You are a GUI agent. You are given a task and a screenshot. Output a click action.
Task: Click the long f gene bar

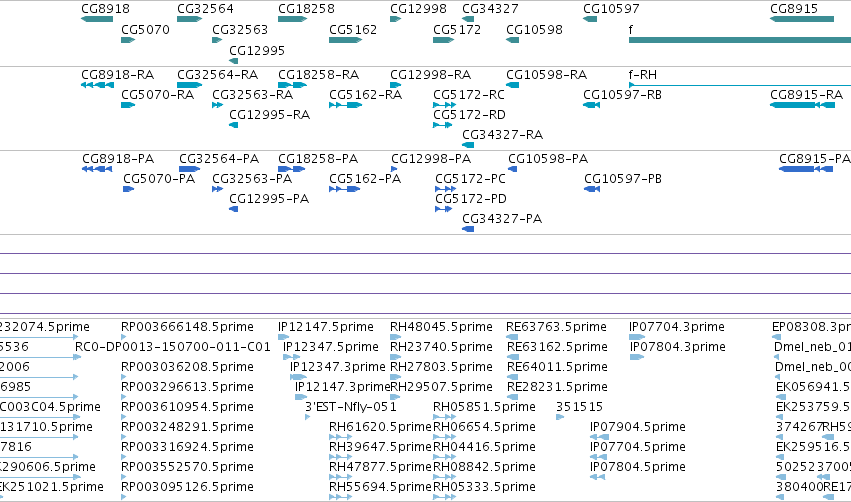point(740,40)
